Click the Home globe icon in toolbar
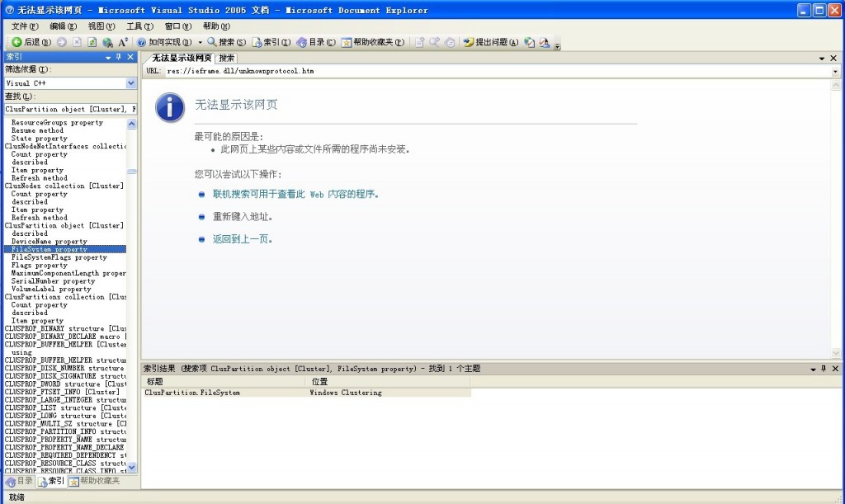The height and width of the screenshot is (504, 845). tap(108, 42)
